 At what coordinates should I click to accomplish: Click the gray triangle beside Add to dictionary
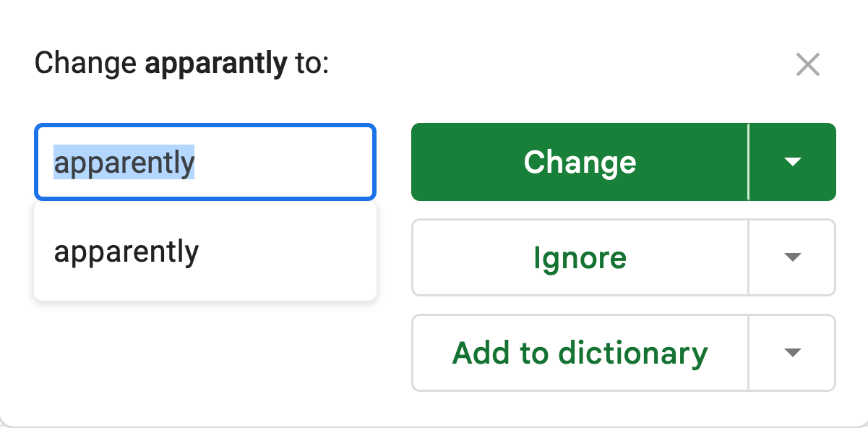click(x=793, y=353)
